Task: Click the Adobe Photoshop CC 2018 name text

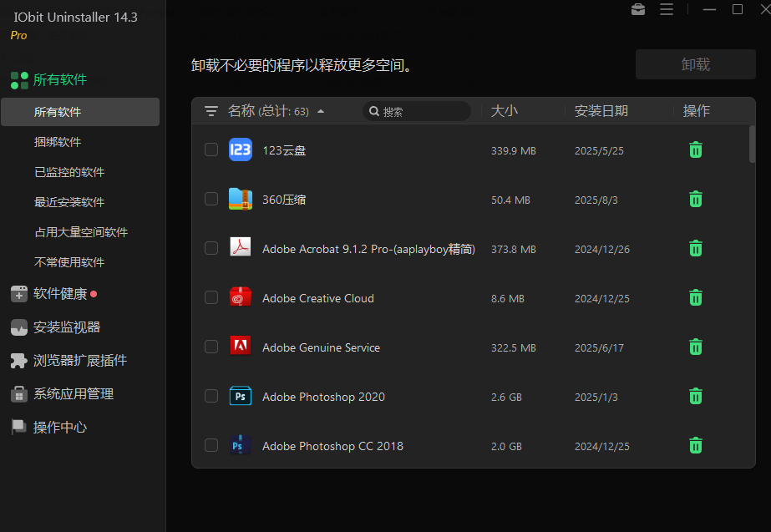Action: tap(333, 446)
